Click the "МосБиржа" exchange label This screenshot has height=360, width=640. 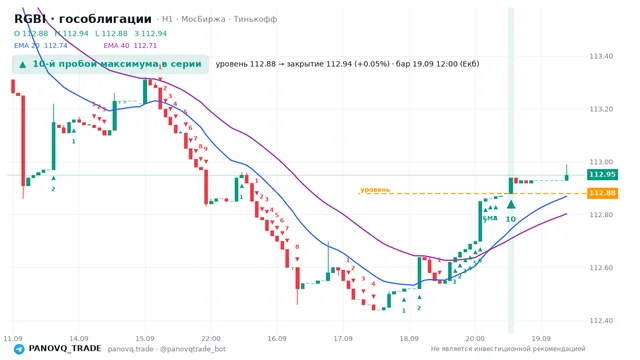point(203,19)
